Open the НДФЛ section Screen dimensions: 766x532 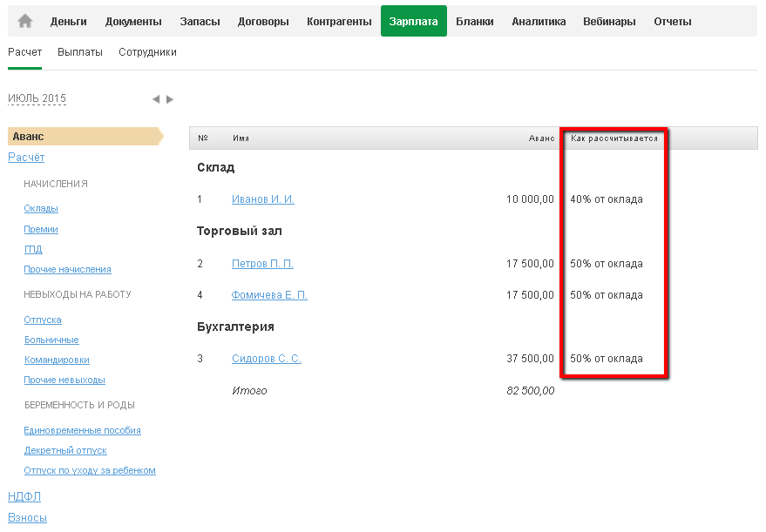point(24,497)
